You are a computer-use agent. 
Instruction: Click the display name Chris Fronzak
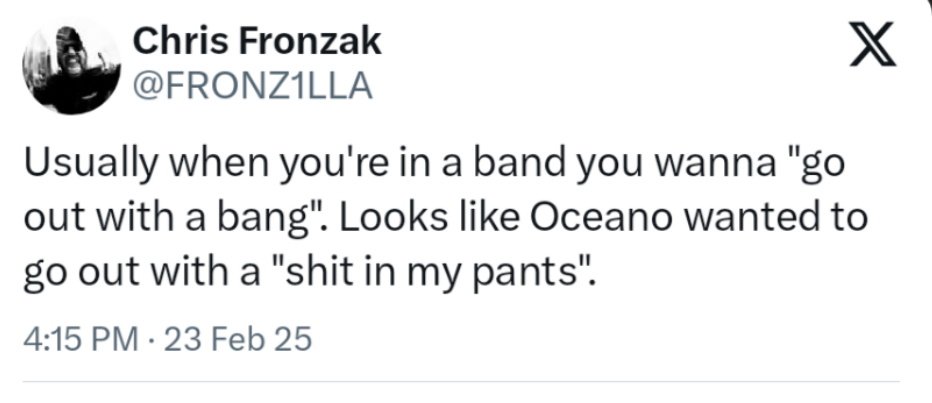257,42
